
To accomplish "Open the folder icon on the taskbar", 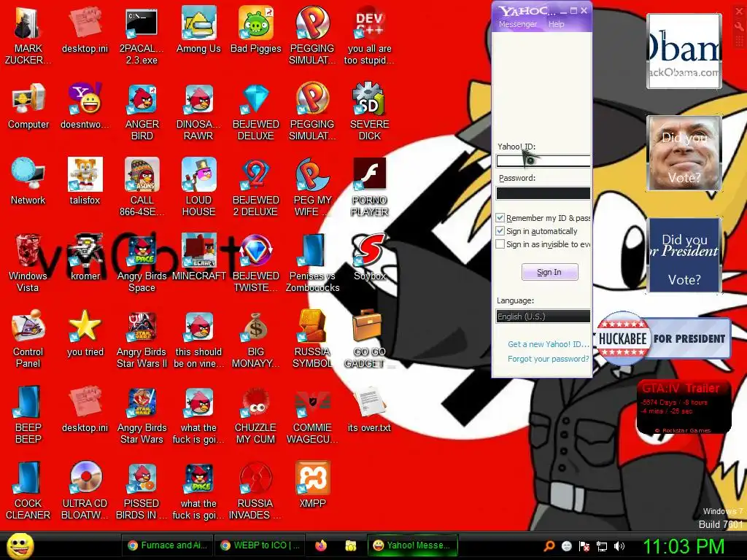I will [351, 545].
